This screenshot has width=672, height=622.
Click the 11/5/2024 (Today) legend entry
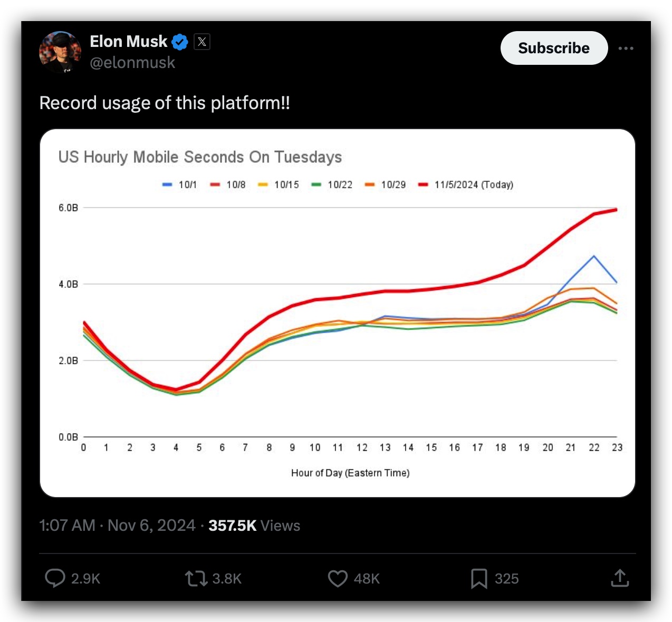pos(466,184)
